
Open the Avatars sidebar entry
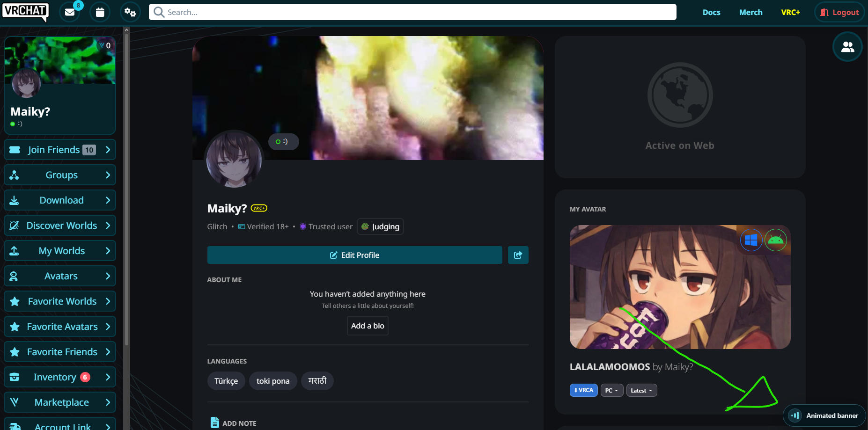(60, 276)
